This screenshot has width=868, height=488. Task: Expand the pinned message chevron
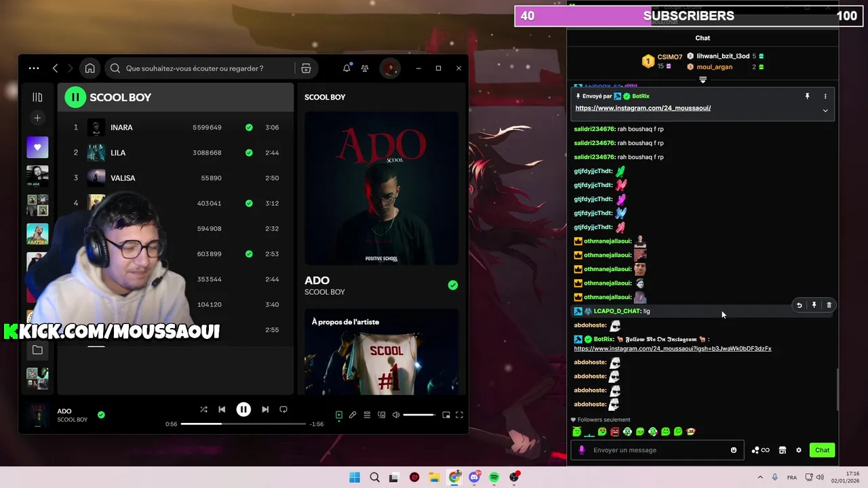(825, 110)
